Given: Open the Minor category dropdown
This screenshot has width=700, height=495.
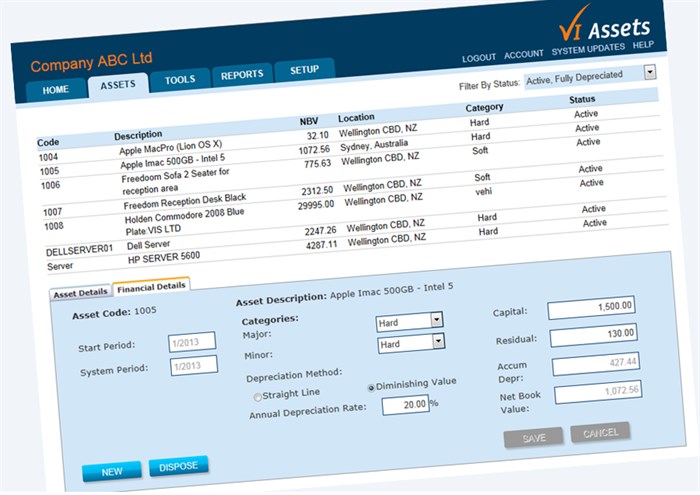Looking at the screenshot, I should [x=438, y=341].
